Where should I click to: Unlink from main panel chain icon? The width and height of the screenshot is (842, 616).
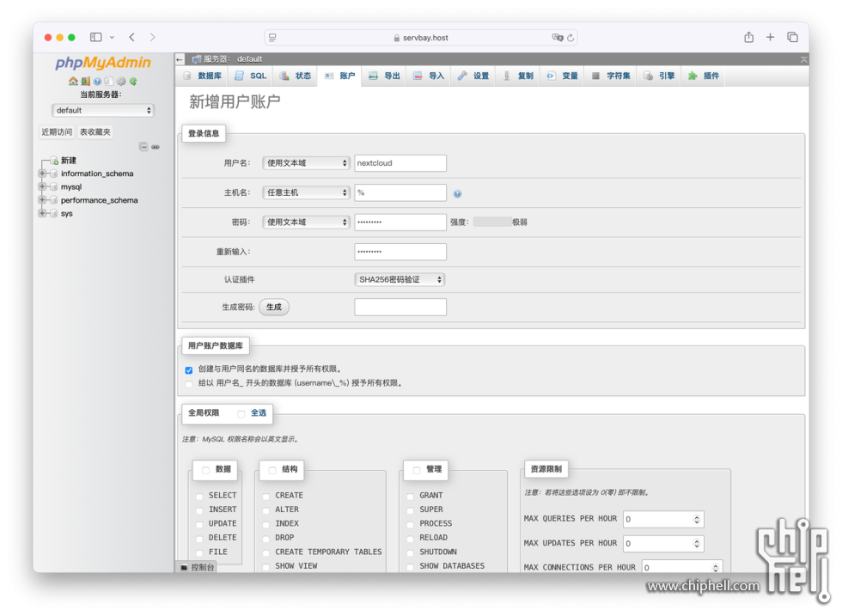[156, 147]
